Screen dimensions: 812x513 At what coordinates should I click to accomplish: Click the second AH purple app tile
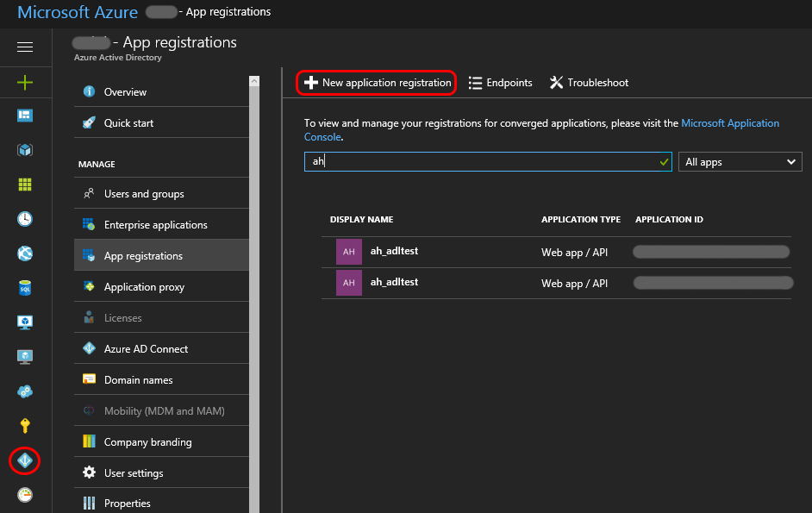349,283
